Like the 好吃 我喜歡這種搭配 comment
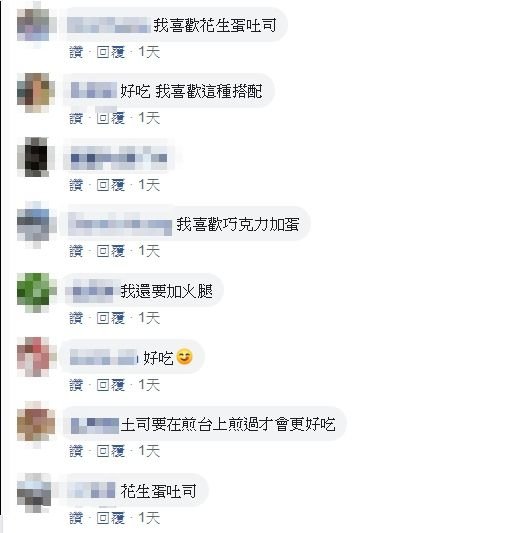Viewport: 526px width, 533px height. [76, 118]
